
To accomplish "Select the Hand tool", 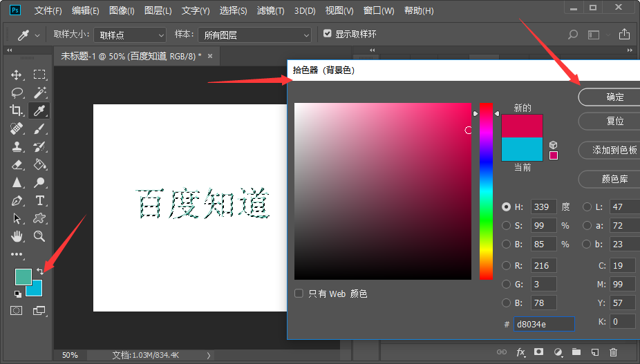I will coord(17,236).
